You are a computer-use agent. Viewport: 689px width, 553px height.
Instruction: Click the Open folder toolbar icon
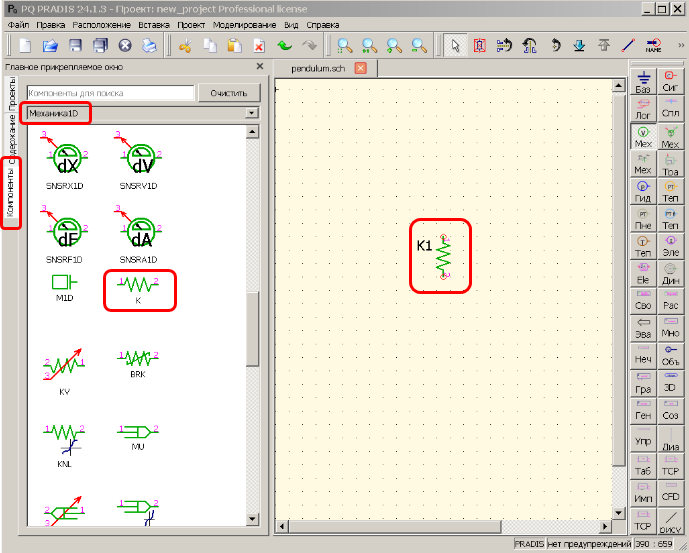point(49,46)
